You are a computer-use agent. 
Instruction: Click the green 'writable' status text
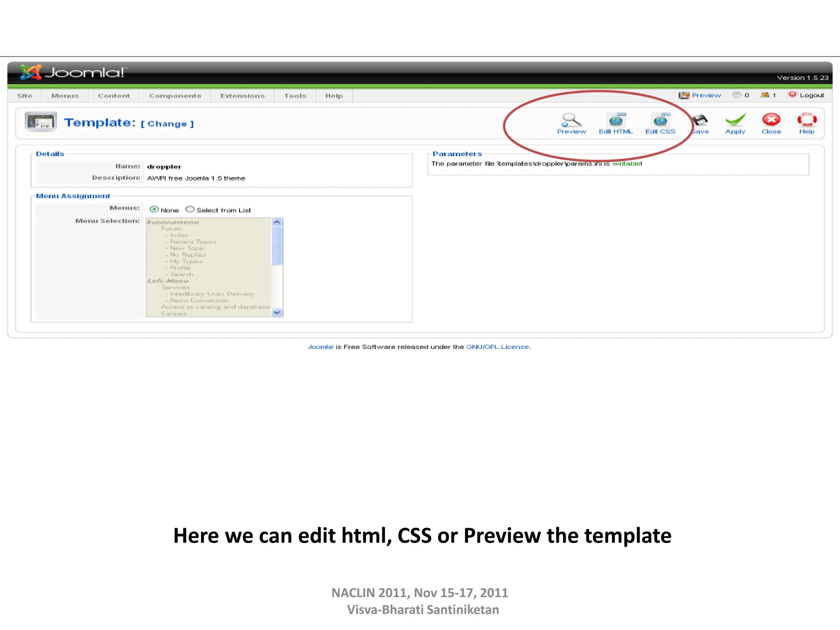[x=627, y=164]
